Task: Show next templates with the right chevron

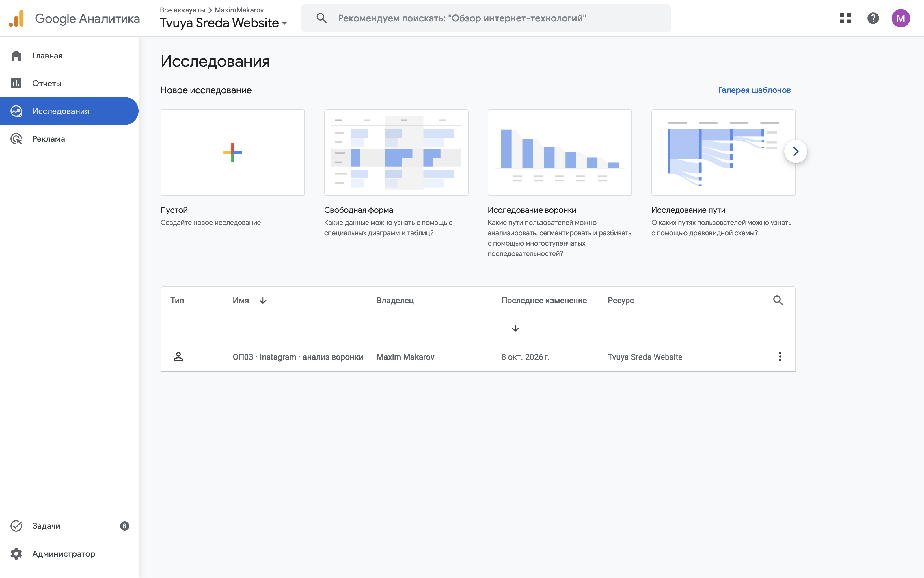Action: pos(796,151)
